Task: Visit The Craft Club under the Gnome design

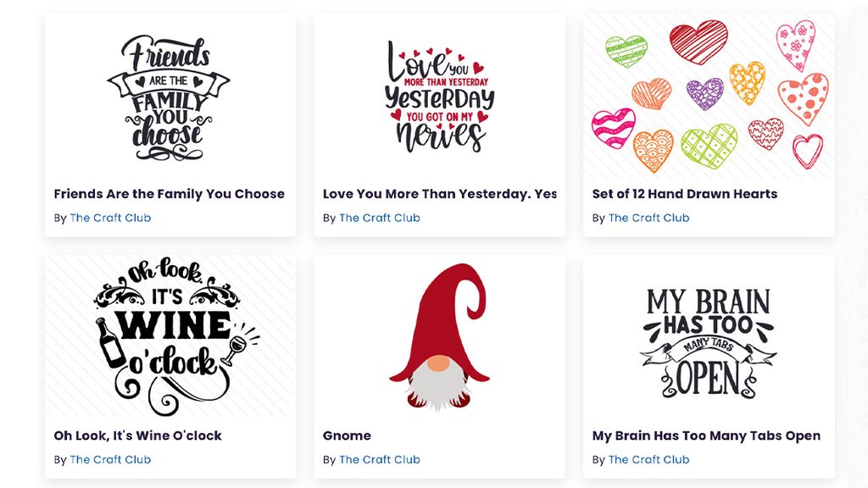Action: pyautogui.click(x=379, y=459)
